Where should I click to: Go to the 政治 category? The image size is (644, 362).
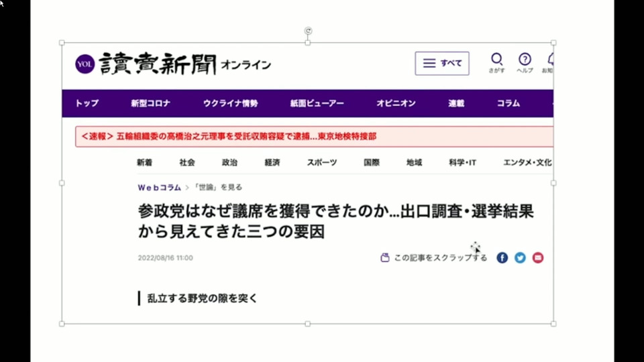[229, 162]
